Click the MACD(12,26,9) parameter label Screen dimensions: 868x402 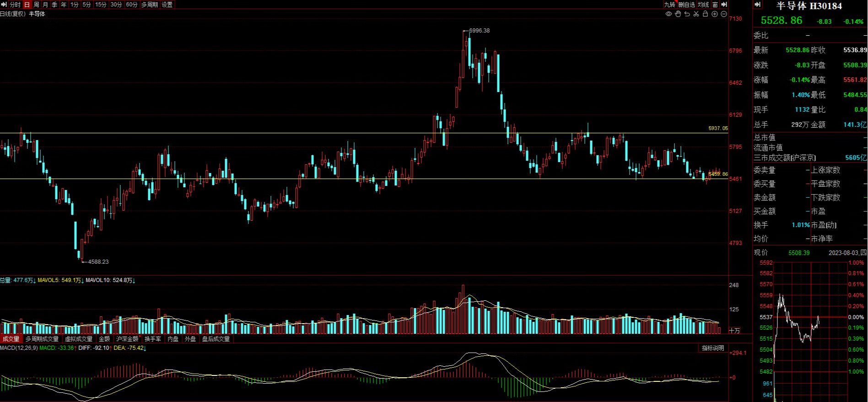(x=19, y=348)
